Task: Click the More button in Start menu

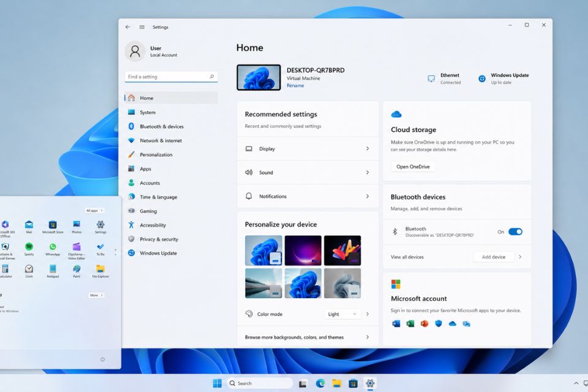Action: 96,295
